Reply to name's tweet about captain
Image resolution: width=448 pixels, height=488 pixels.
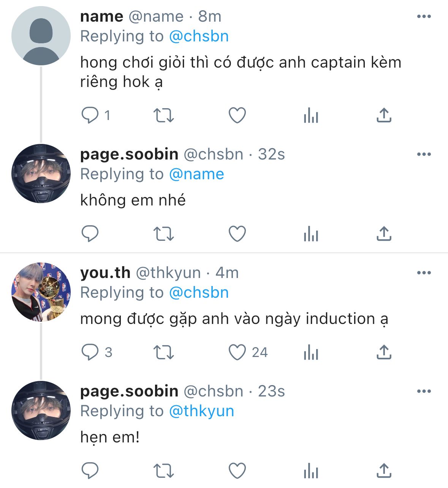click(x=90, y=115)
